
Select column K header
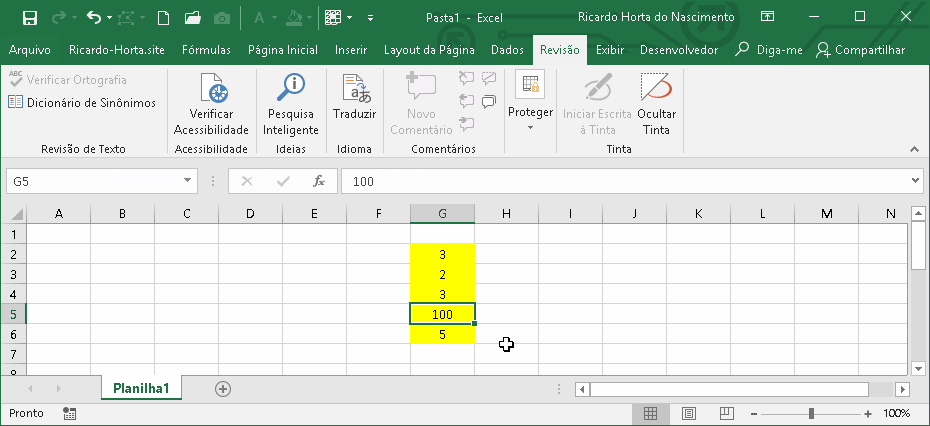(699, 214)
